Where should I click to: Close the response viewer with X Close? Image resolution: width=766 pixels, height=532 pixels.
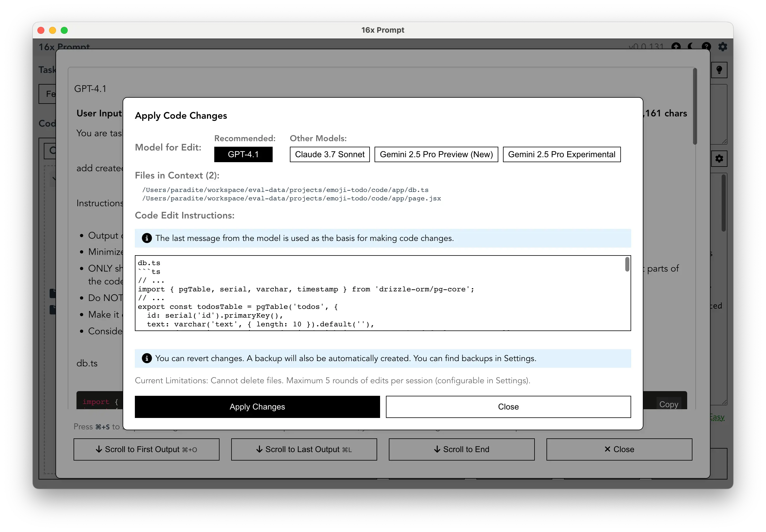click(x=619, y=449)
